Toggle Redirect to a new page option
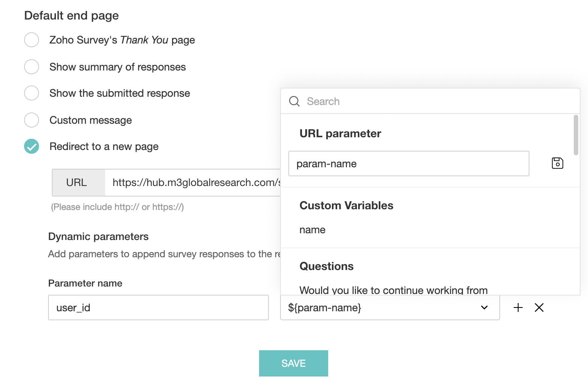This screenshot has width=588, height=387. click(x=32, y=146)
